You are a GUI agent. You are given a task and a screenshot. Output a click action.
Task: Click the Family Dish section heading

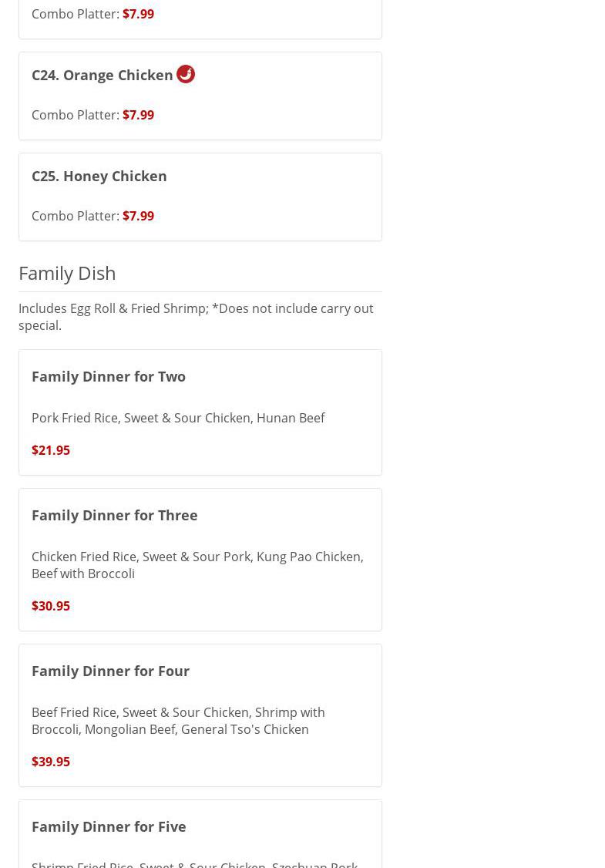click(x=67, y=273)
